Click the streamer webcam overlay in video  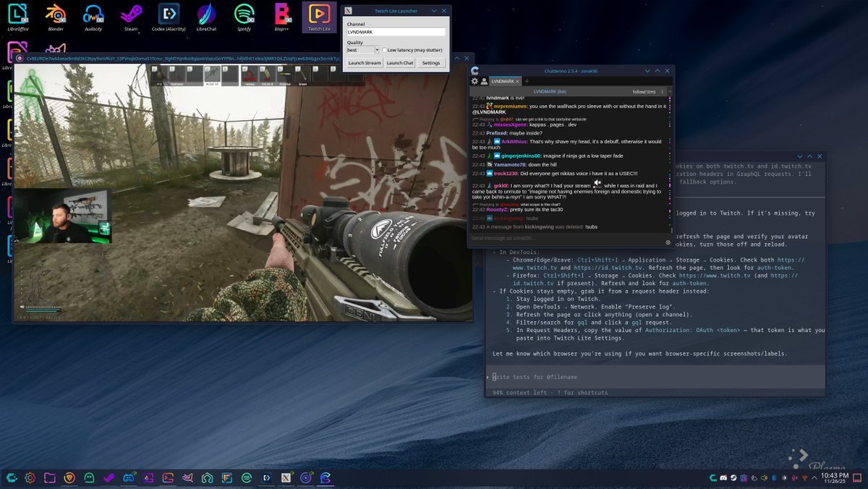61,216
